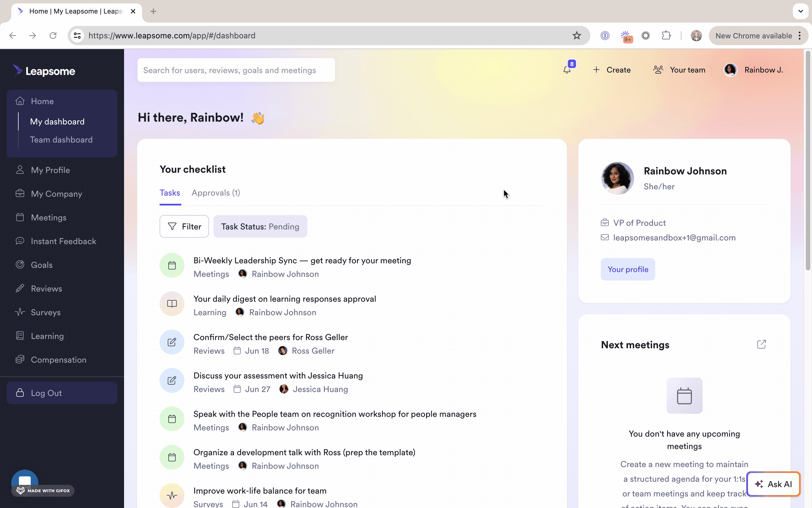Click the site information icon in address bar

tap(78, 36)
